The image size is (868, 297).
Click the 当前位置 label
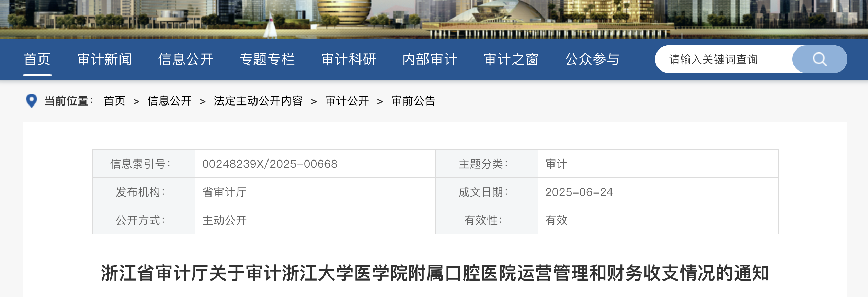tap(69, 101)
